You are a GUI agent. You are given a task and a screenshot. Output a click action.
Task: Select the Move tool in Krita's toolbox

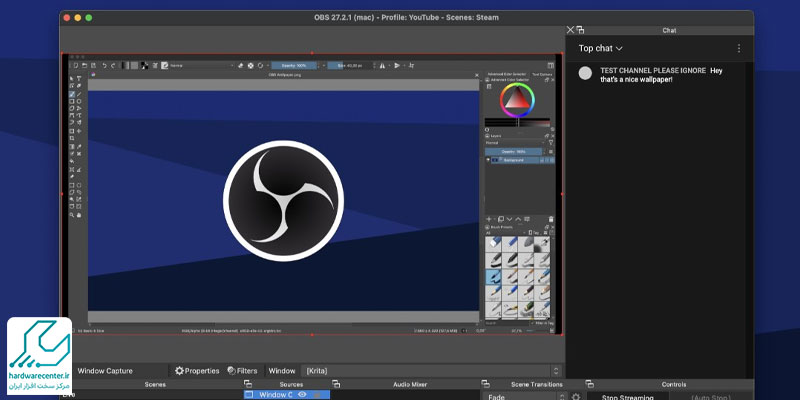click(79, 131)
